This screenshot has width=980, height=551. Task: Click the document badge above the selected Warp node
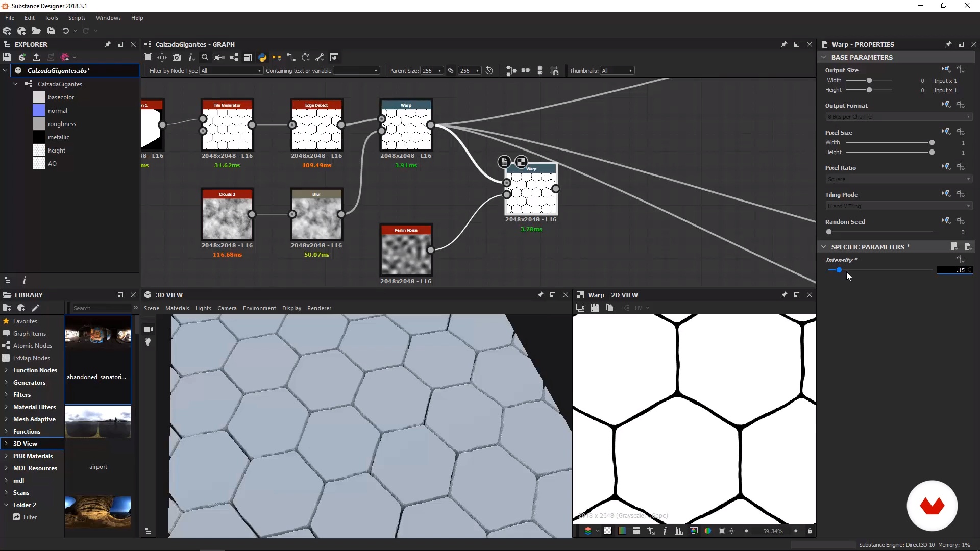[504, 162]
